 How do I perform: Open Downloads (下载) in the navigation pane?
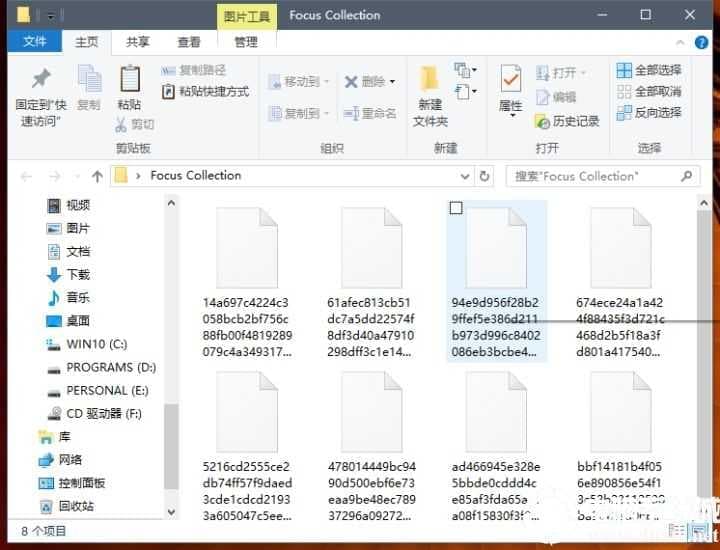point(68,275)
